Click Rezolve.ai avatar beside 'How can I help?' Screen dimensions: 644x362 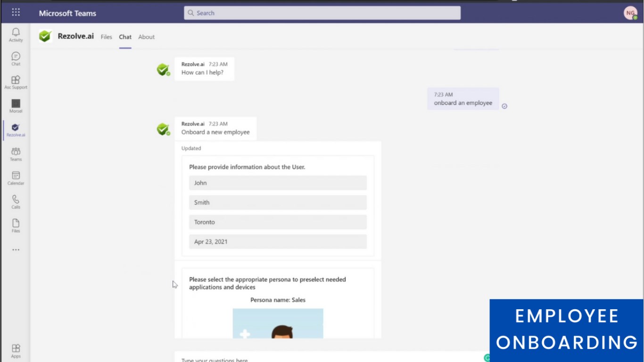click(163, 70)
